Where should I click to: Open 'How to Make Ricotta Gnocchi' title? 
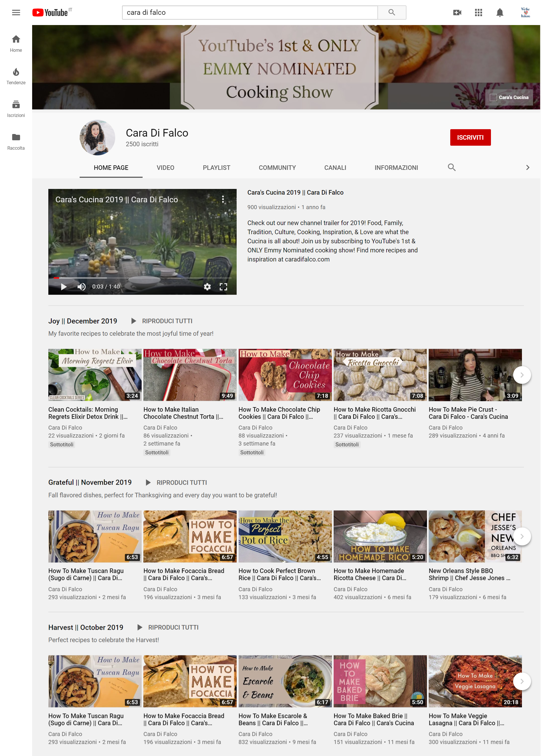click(x=375, y=413)
